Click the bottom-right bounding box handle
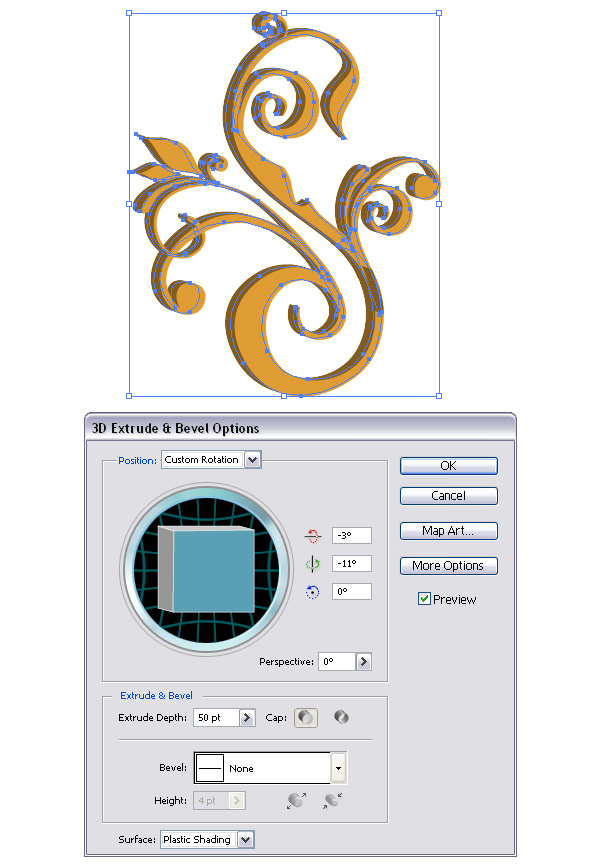The image size is (600, 865). tap(439, 396)
